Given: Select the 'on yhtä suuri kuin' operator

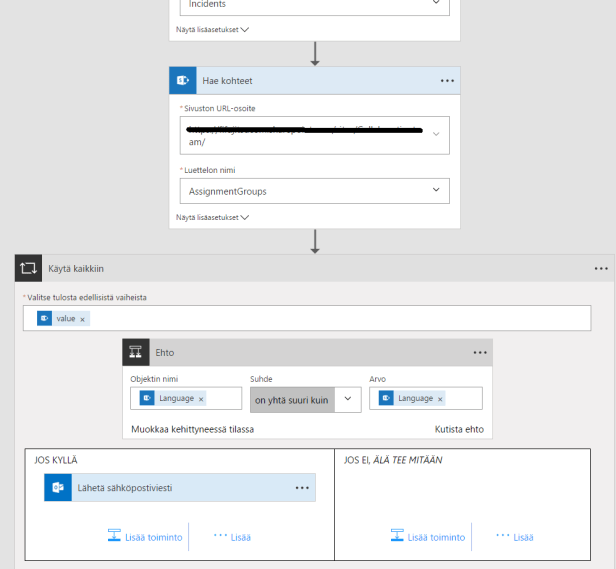Looking at the screenshot, I should click(292, 400).
